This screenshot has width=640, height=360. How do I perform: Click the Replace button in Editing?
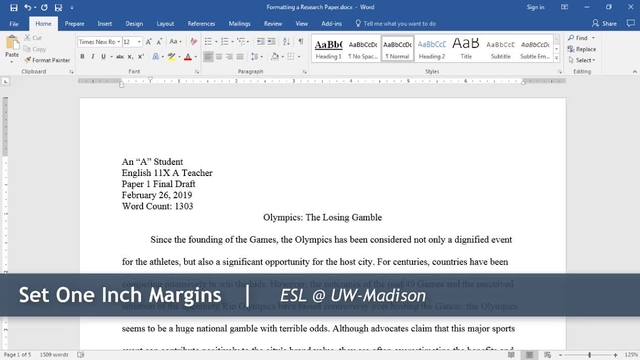pos(582,49)
